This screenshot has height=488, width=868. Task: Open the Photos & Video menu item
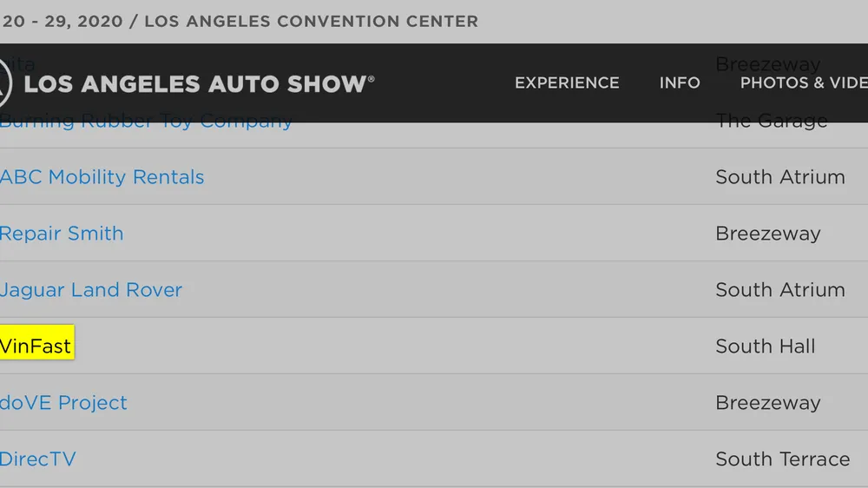point(804,83)
